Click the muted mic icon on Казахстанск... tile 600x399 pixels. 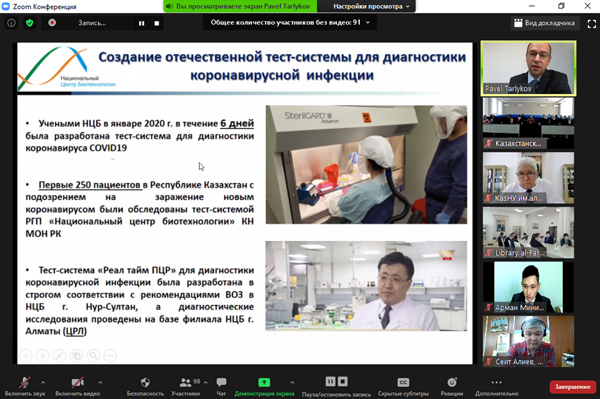[489, 143]
